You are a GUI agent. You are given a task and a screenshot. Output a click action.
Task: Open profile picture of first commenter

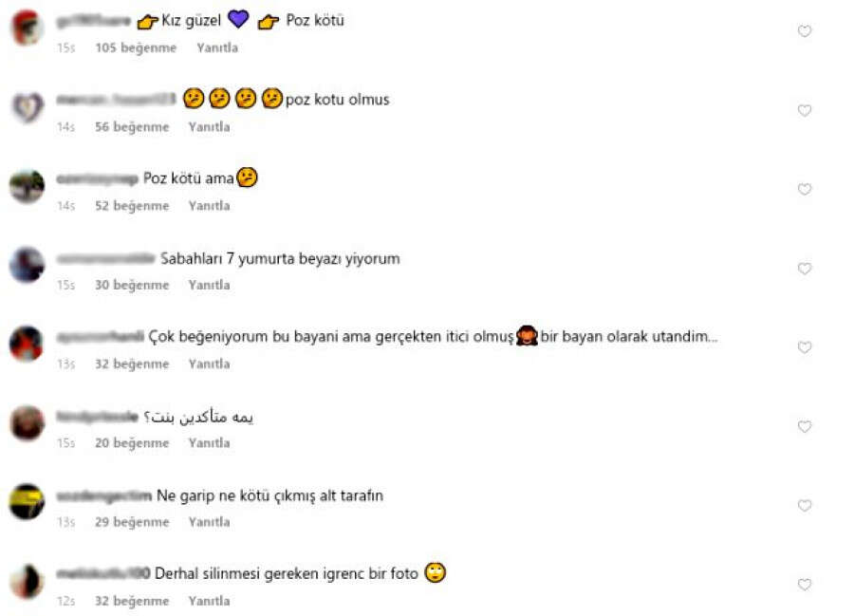27,28
